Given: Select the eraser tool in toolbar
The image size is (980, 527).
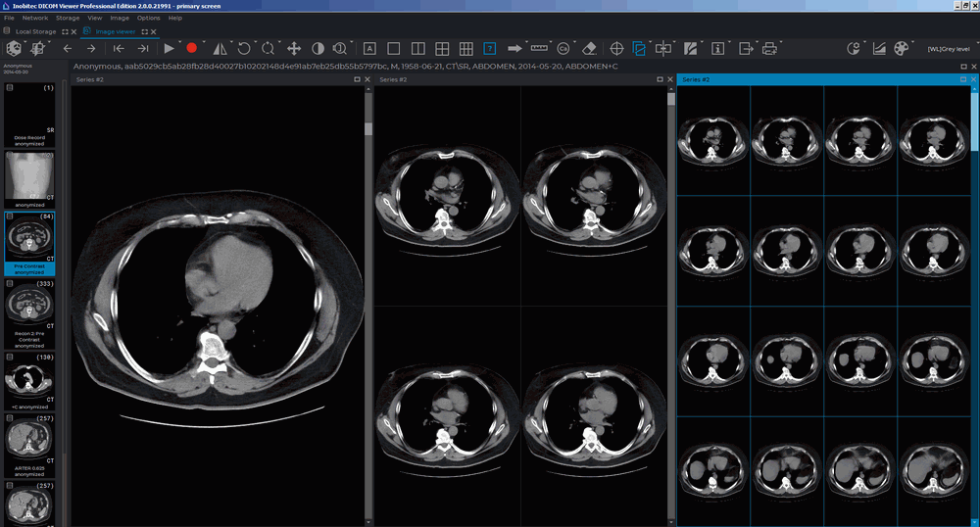Looking at the screenshot, I should tap(589, 48).
